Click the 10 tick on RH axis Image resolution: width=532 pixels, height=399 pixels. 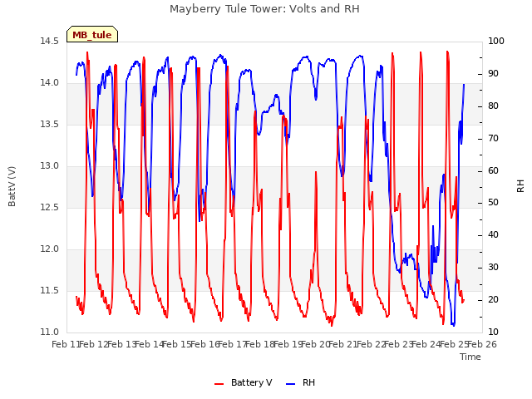tap(493, 332)
